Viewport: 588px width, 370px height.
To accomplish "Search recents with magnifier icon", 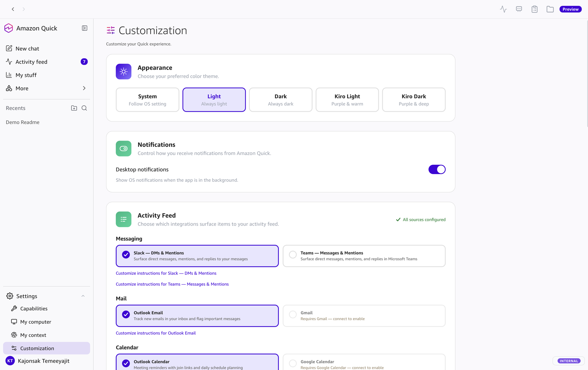I will click(x=84, y=108).
